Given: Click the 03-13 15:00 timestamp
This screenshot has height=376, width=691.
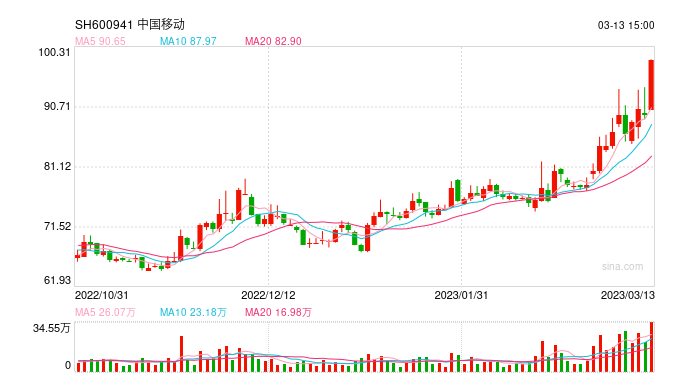Looking at the screenshot, I should point(626,26).
